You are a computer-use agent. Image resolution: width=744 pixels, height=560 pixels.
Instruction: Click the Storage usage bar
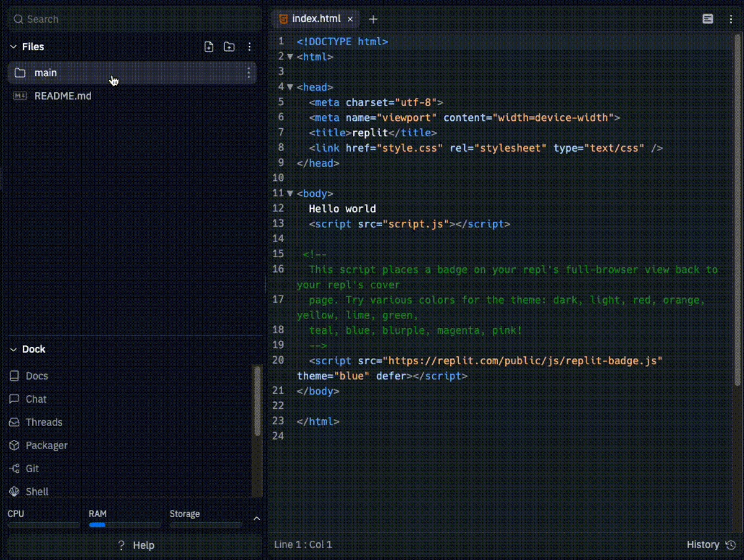(206, 525)
